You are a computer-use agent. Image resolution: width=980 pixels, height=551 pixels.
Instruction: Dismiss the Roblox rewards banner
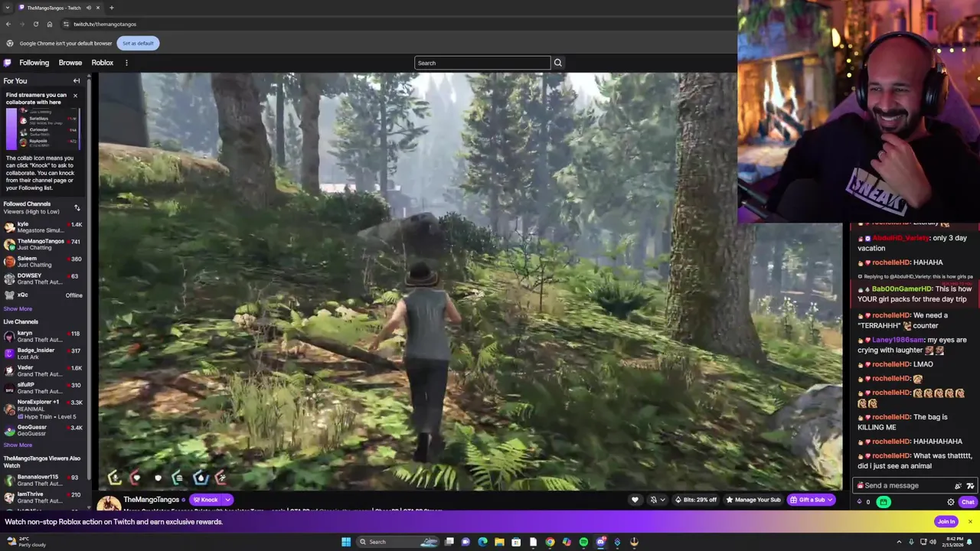pos(970,522)
